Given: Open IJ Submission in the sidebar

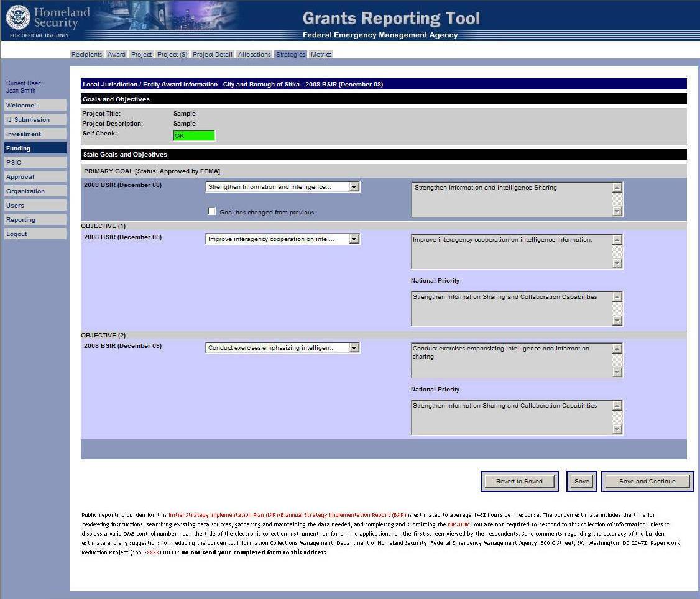Looking at the screenshot, I should 35,120.
